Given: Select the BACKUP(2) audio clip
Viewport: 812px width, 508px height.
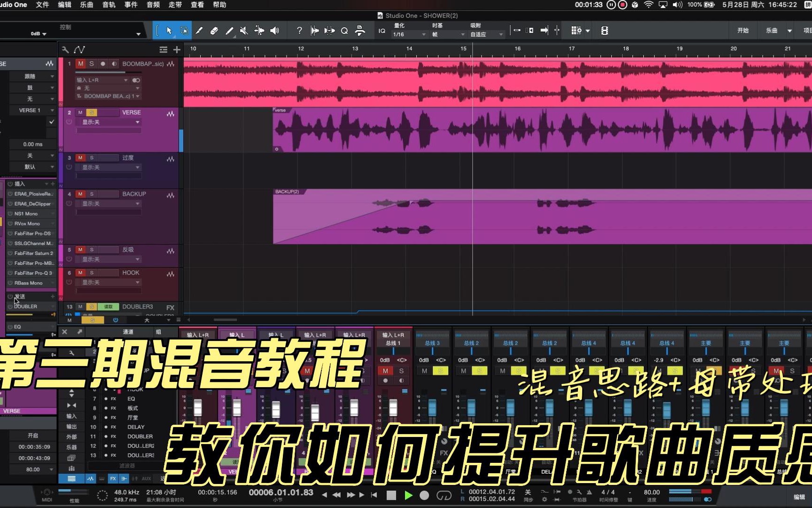Looking at the screenshot, I should (542, 216).
